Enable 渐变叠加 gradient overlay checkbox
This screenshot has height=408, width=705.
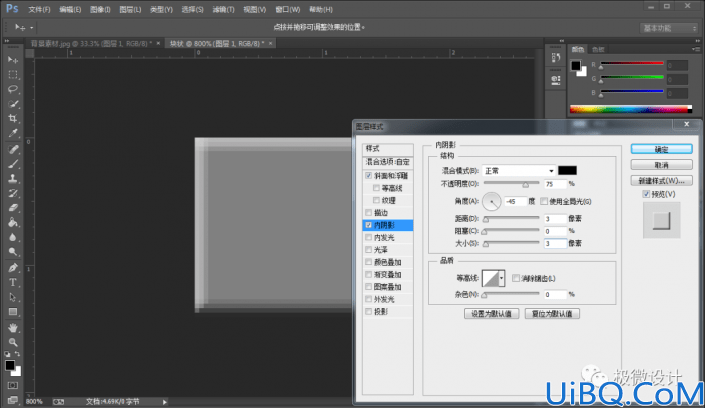pyautogui.click(x=369, y=274)
